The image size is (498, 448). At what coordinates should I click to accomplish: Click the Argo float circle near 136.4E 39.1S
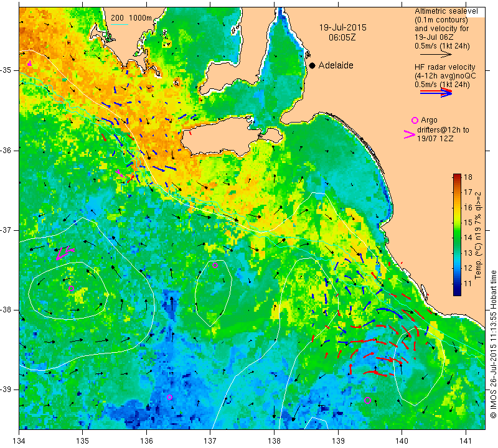coord(169,397)
